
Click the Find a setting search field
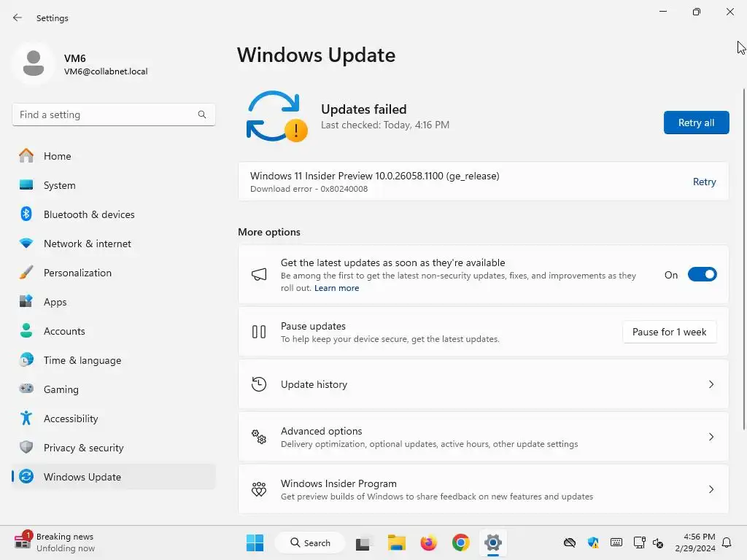point(113,114)
